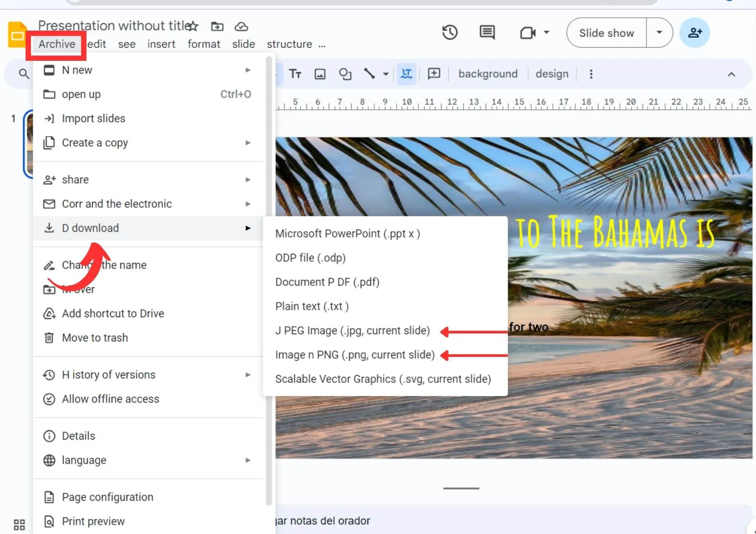Click the Details info icon
Viewport: 756px width, 534px height.
click(49, 436)
